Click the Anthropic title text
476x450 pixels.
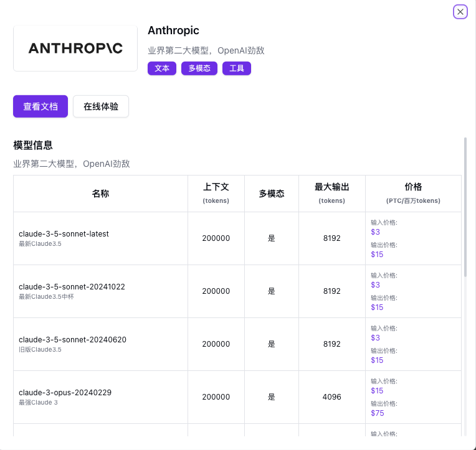[173, 30]
